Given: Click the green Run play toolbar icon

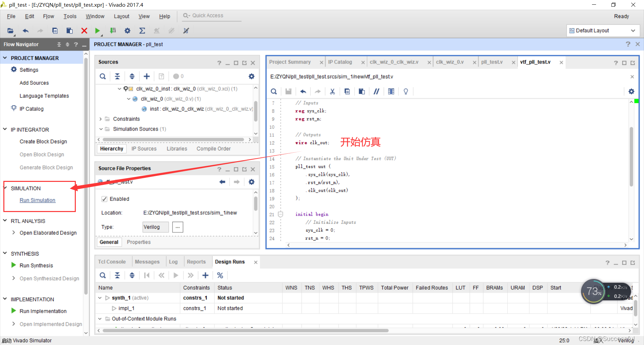Looking at the screenshot, I should (x=98, y=31).
